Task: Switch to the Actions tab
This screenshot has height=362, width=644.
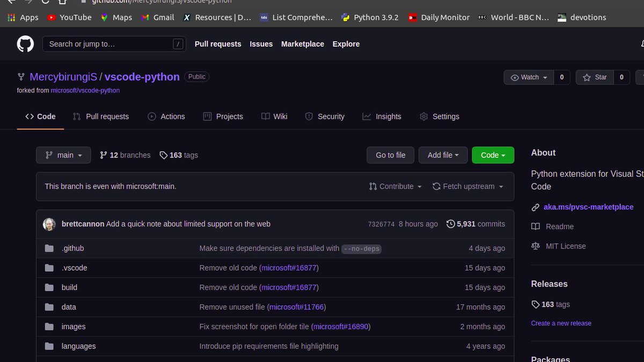Action: click(166, 117)
